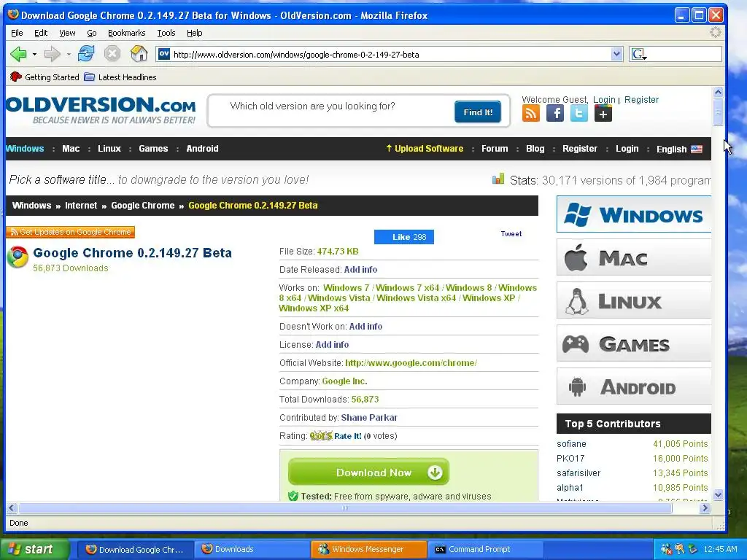747x560 pixels.
Task: Open Latest Headlines bookmark folder
Action: (120, 77)
